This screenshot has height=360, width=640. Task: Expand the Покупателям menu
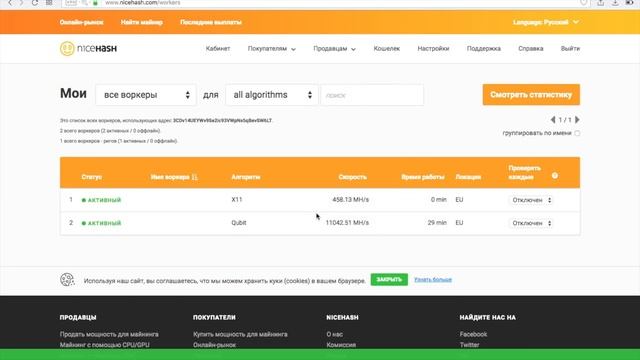(x=271, y=49)
